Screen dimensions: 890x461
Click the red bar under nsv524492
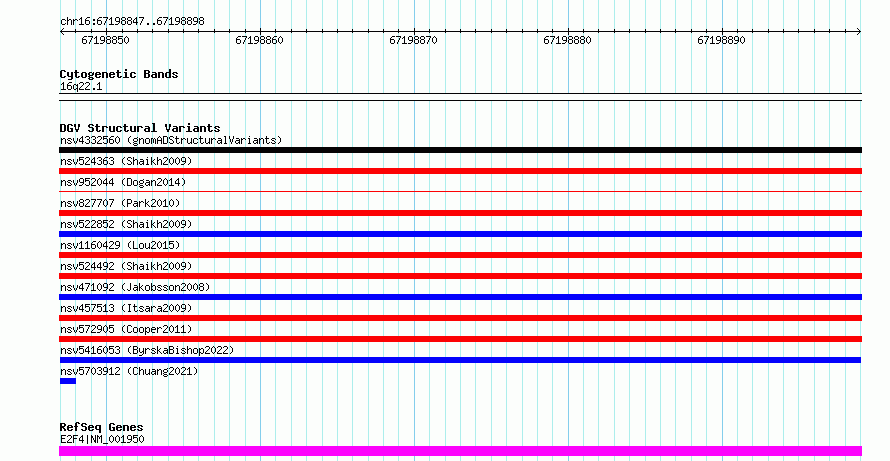point(460,276)
